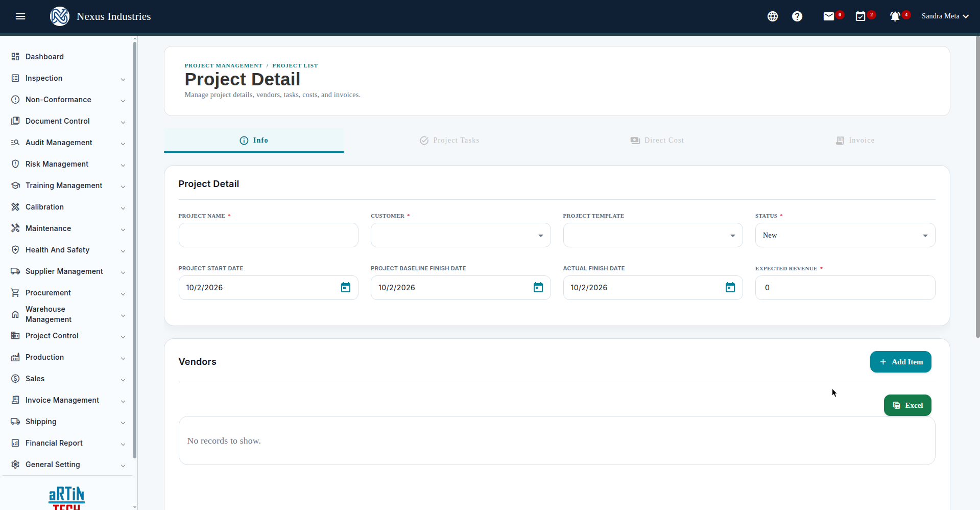Click the Shipping truck icon
Screen dimensions: 980x510
(15, 422)
